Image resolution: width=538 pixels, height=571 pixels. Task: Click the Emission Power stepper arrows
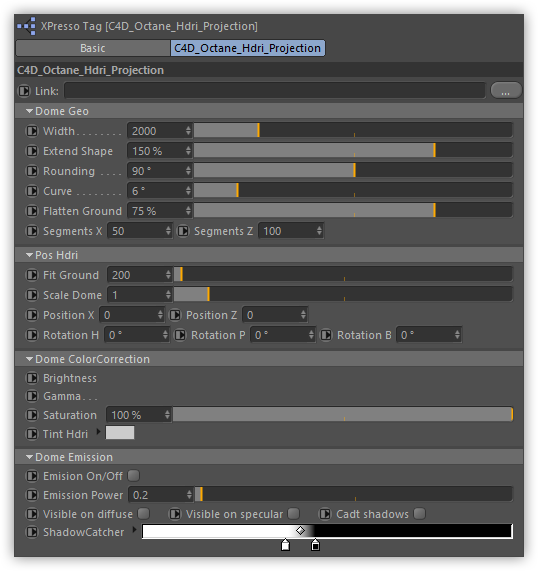tap(189, 495)
